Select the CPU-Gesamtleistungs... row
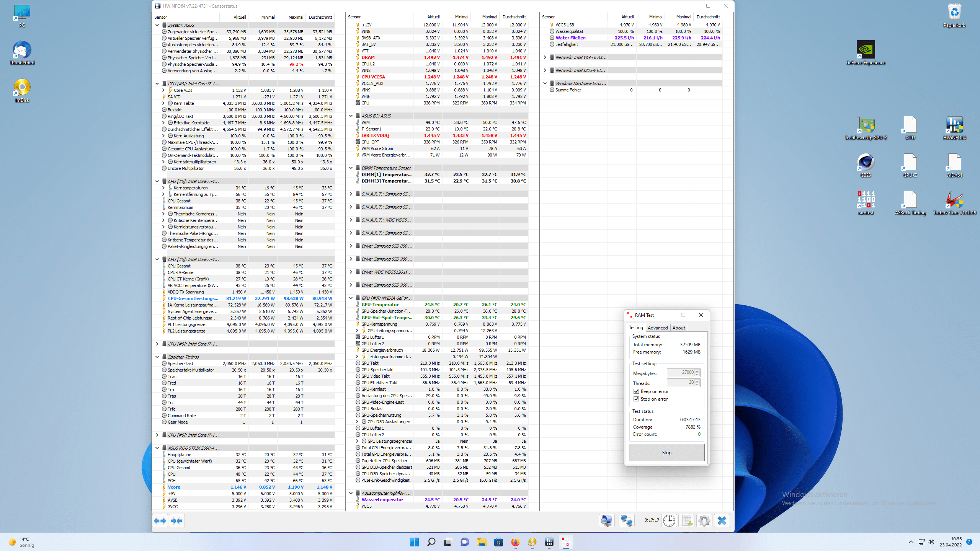This screenshot has width=980, height=551. 244,298
